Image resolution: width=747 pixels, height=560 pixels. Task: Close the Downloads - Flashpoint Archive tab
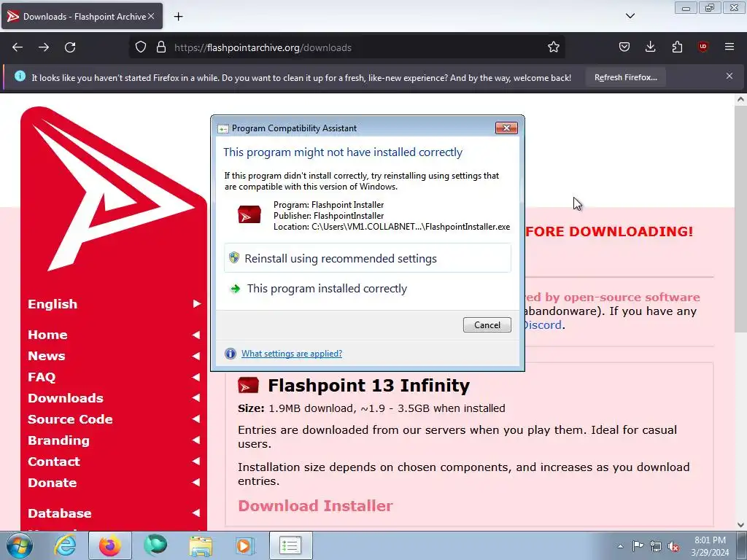pos(151,16)
